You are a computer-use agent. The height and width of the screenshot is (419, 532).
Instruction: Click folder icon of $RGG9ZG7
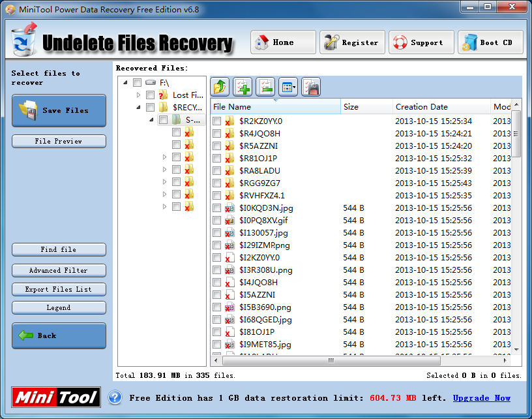click(x=229, y=183)
